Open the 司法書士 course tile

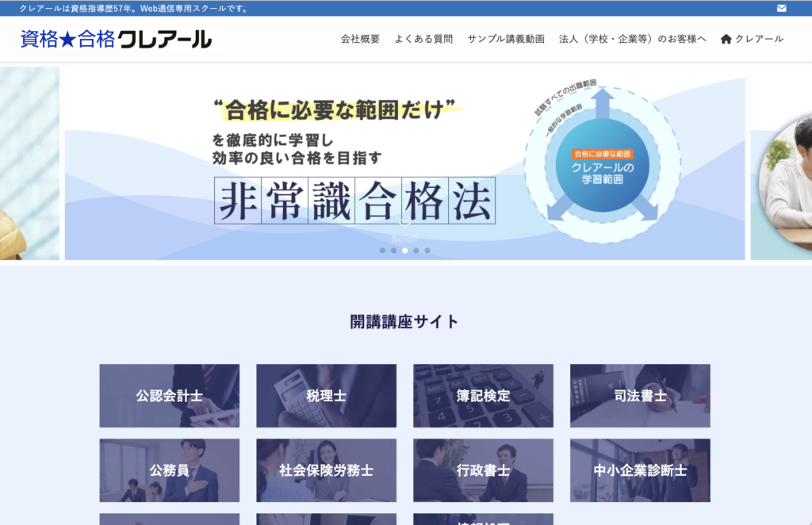point(640,396)
